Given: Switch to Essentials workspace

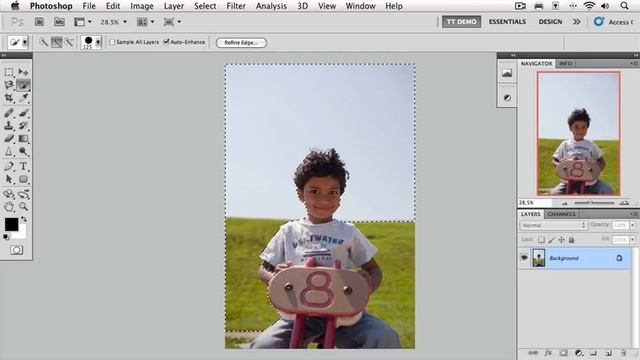Looking at the screenshot, I should [507, 22].
